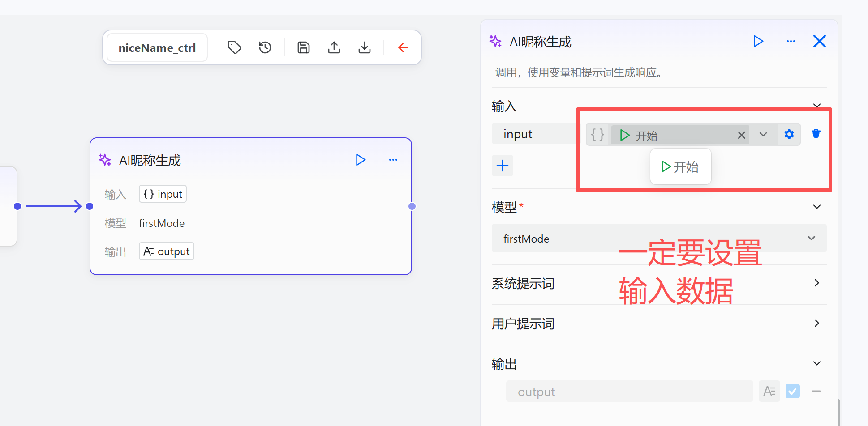Select the output chip in node card

click(x=166, y=251)
